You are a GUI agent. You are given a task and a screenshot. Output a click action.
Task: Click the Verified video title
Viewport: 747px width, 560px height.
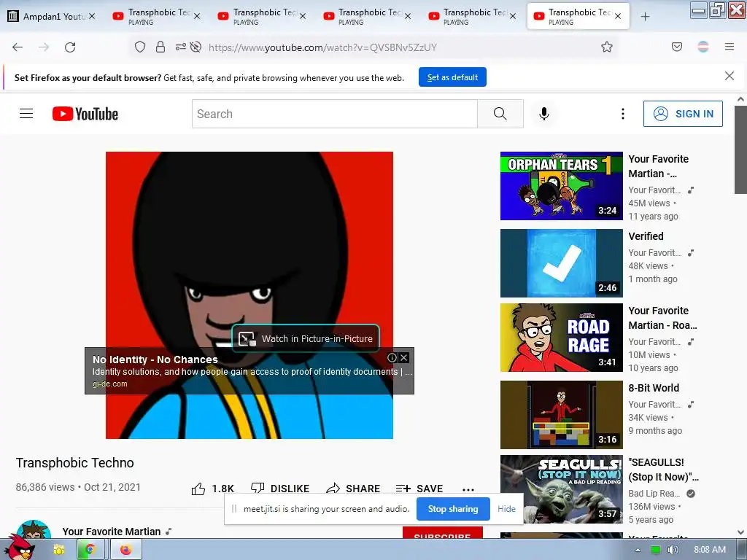click(646, 236)
